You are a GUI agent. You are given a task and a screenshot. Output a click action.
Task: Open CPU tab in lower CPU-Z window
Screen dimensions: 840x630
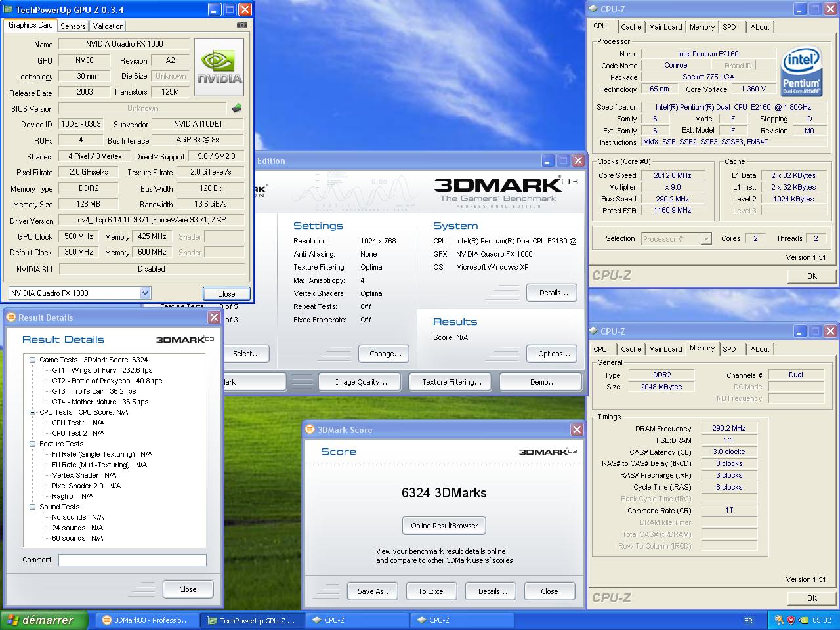pos(600,349)
